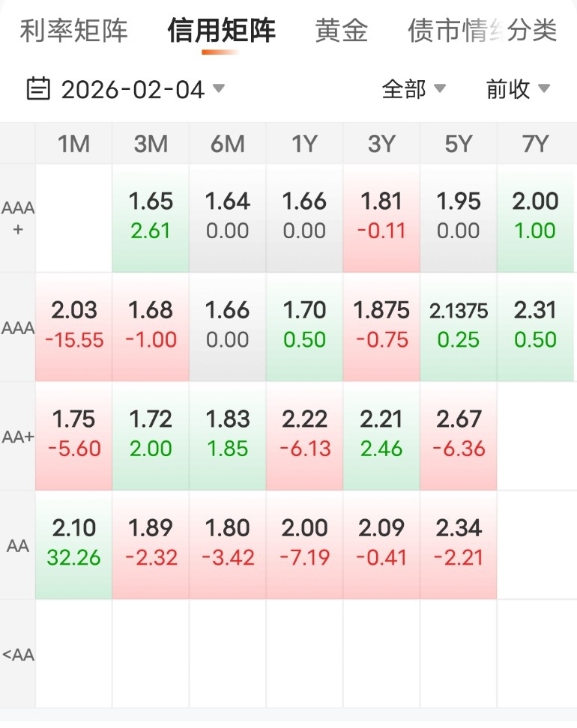Open the AAA+ 3M cell showing 1.65
This screenshot has width=577, height=728.
point(151,217)
